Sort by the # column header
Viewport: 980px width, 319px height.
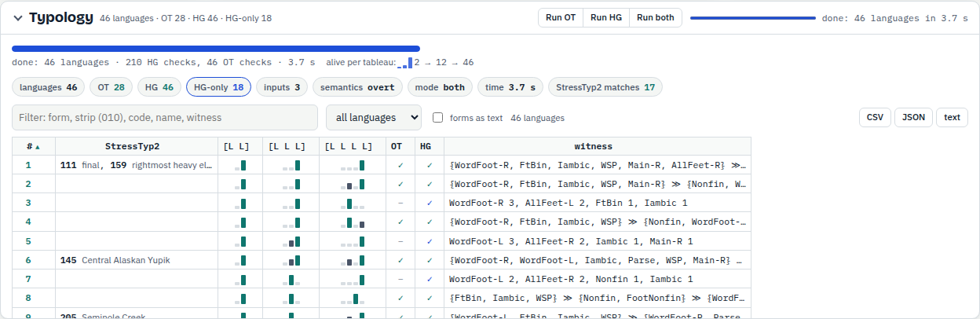pos(34,146)
